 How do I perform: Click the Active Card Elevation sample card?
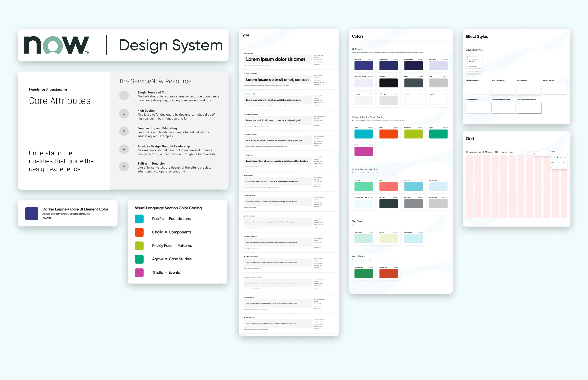pyautogui.click(x=503, y=89)
